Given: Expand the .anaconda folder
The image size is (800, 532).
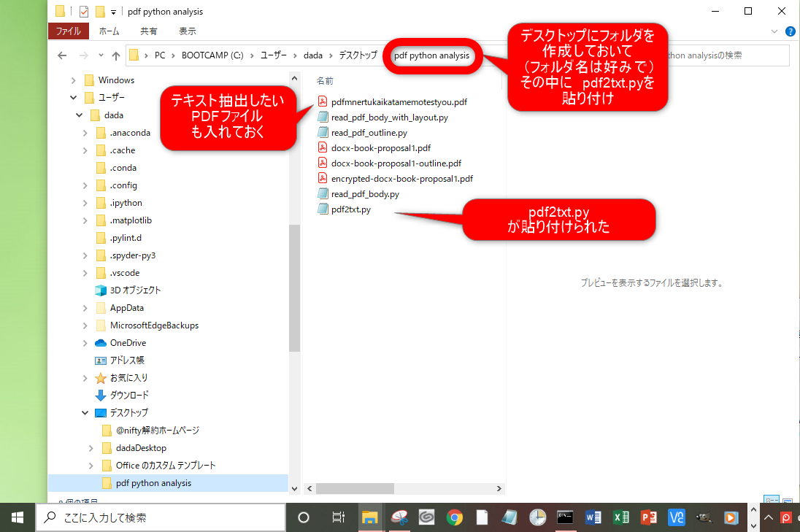Looking at the screenshot, I should click(85, 133).
